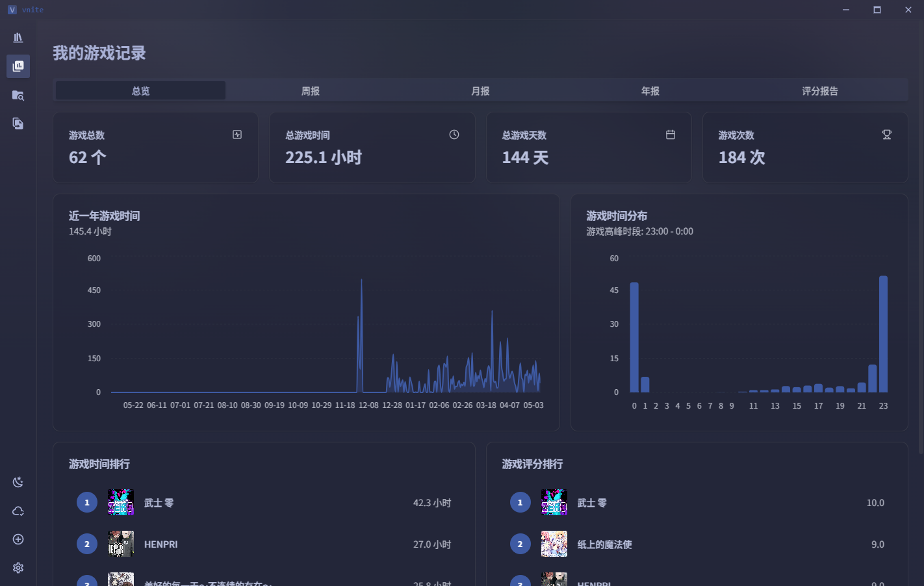Viewport: 924px width, 586px height.
Task: Click the 我的游戏记录 page heading
Action: [99, 53]
